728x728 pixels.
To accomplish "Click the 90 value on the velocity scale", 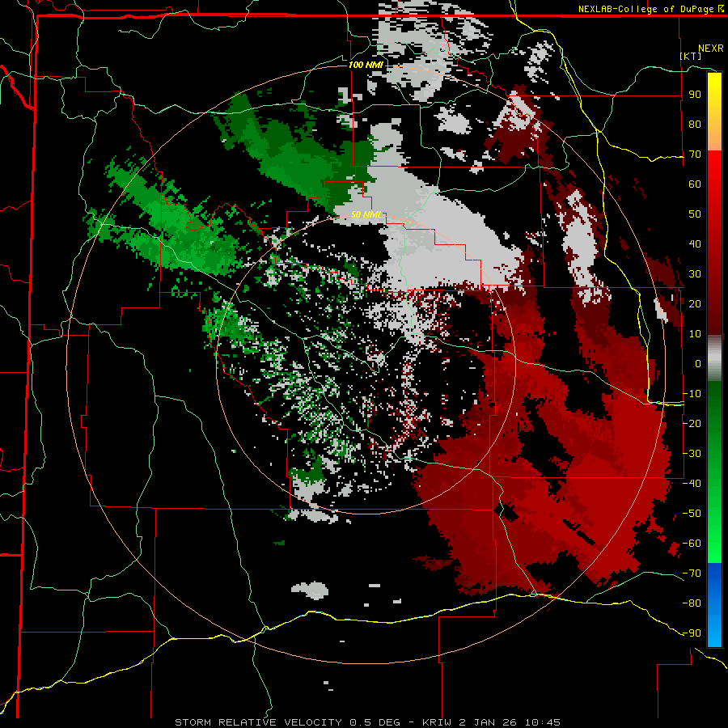I will tap(695, 95).
